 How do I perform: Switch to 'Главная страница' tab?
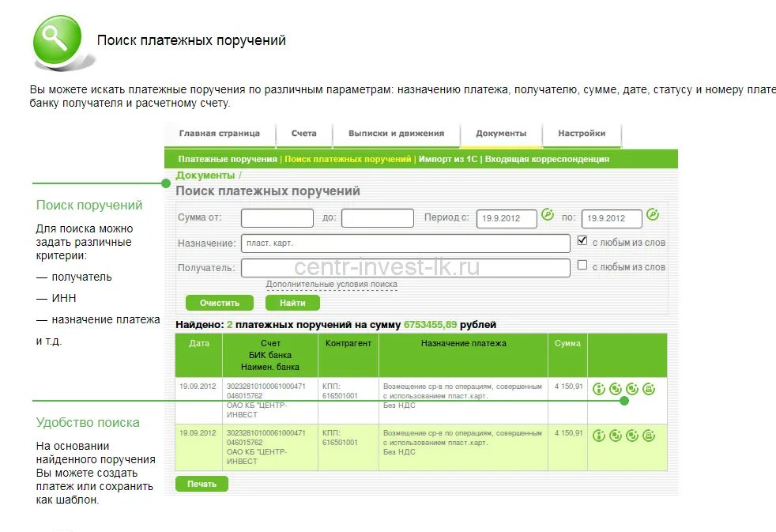219,134
